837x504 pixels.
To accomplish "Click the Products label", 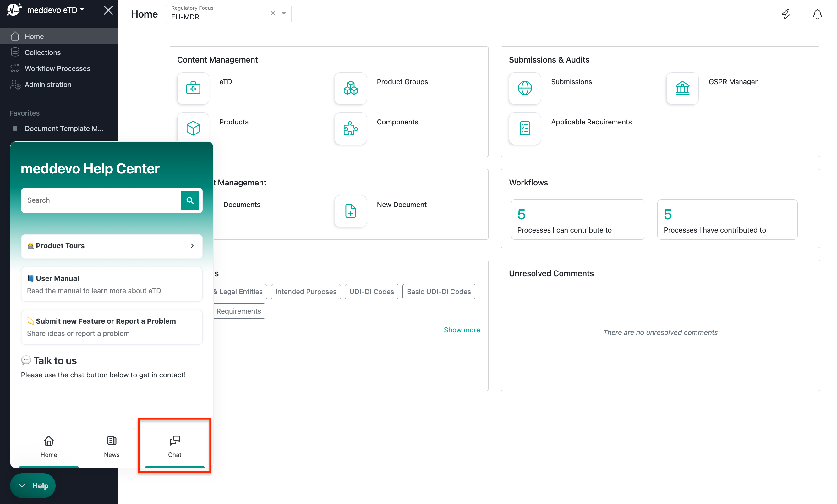I will click(x=234, y=122).
